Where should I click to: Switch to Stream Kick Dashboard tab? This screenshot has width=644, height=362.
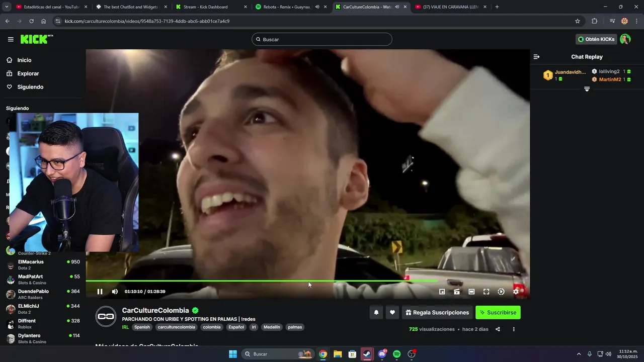(211, 7)
